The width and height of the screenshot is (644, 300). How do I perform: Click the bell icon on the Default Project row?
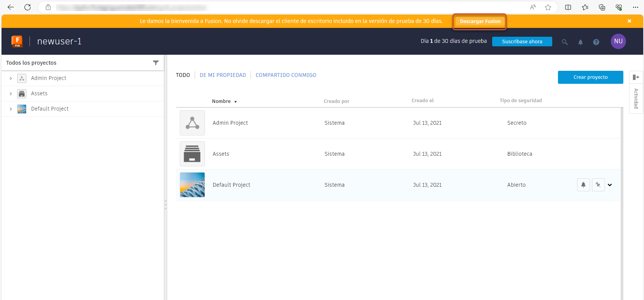(x=583, y=185)
